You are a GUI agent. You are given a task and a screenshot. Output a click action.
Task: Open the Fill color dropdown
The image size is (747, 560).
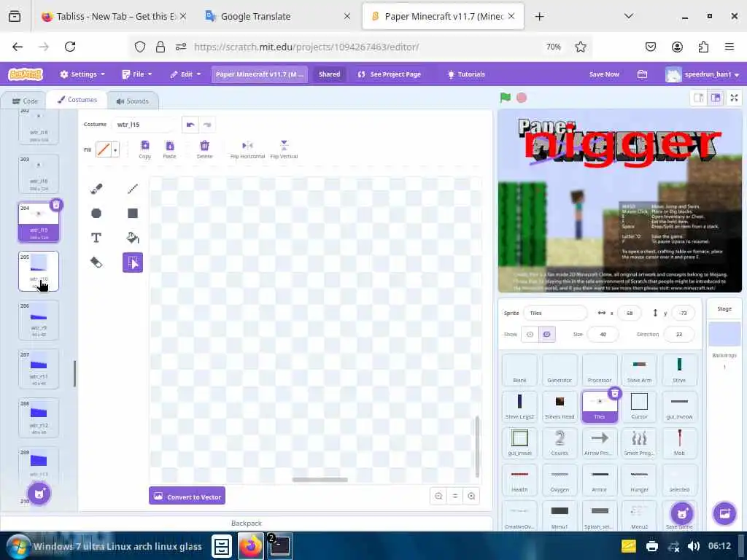115,150
